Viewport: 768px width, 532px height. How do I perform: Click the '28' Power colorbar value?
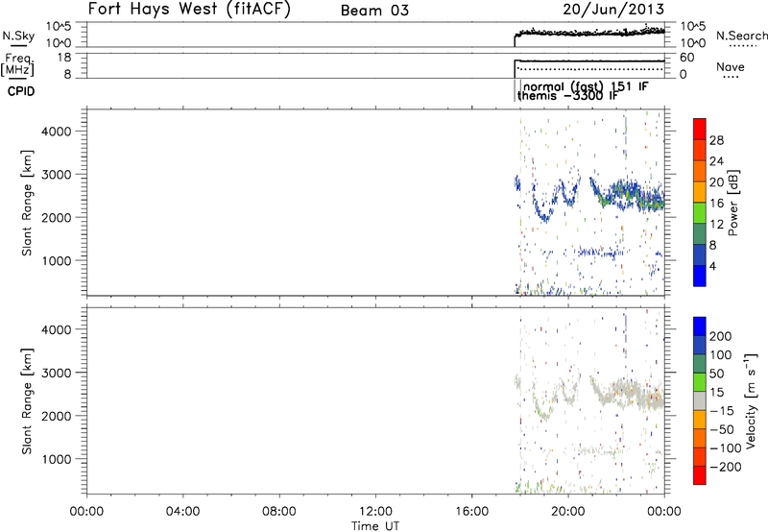(716, 140)
